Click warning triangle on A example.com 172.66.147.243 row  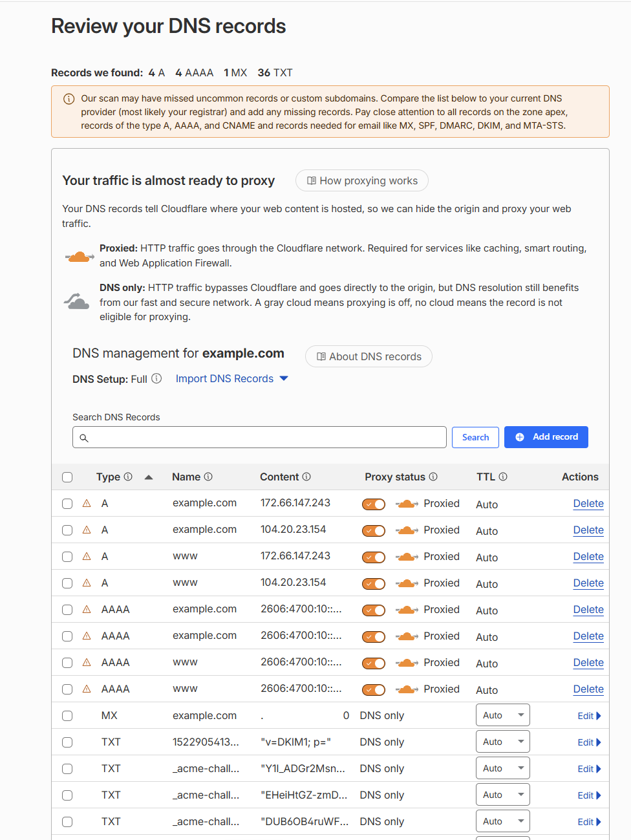(87, 503)
